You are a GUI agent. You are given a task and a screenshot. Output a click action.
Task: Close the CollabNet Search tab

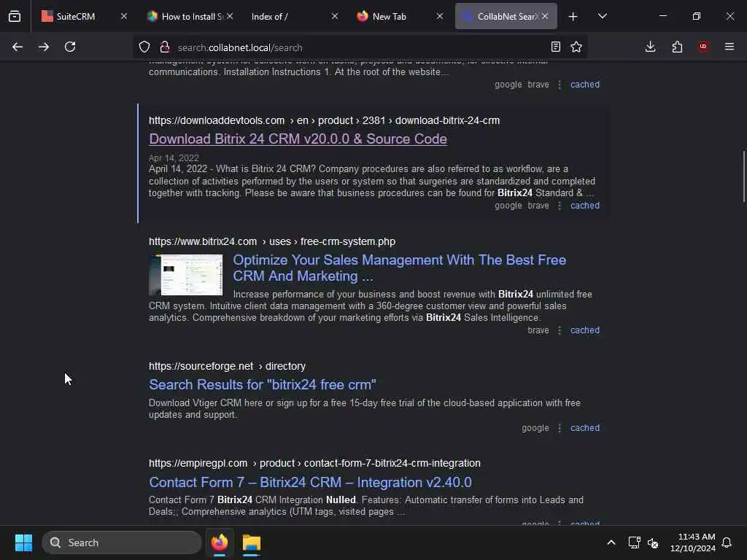pyautogui.click(x=545, y=16)
